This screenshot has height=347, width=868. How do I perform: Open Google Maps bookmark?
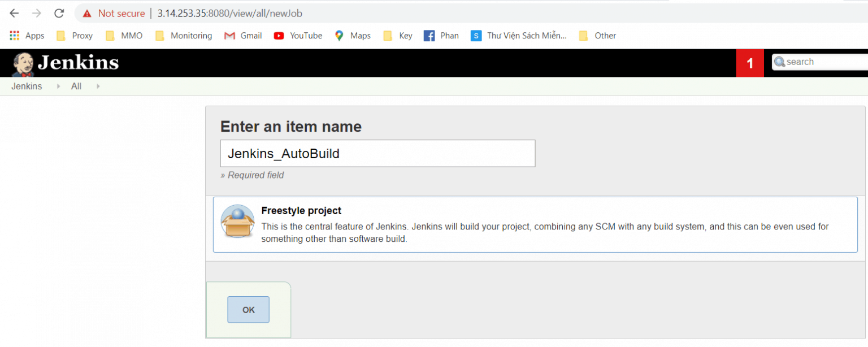pyautogui.click(x=352, y=35)
